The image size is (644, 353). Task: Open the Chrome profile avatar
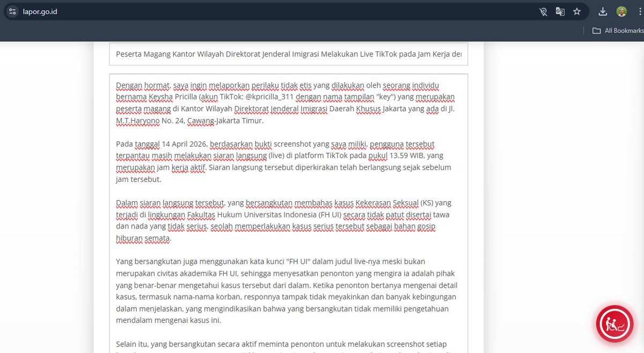pyautogui.click(x=621, y=11)
